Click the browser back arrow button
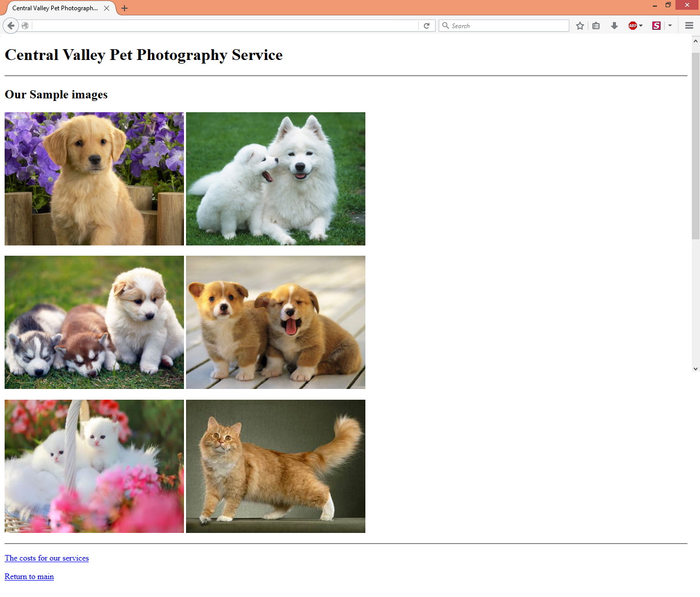Viewport: 700px width, 597px height. 11,26
